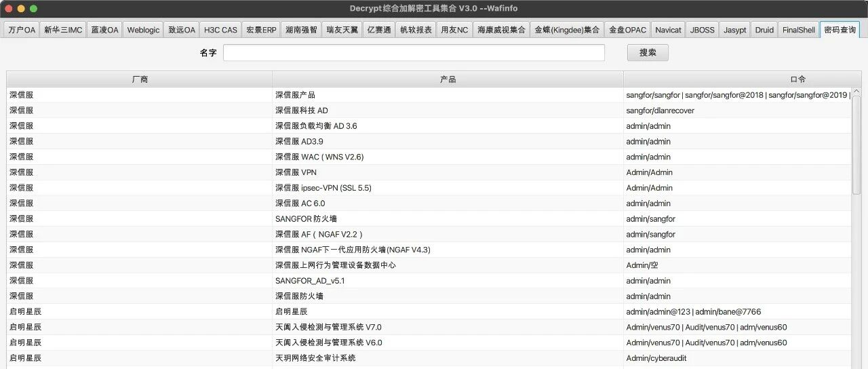Select the 深信服 NGAF下一代应用防火墙 row
Viewport: 868px width, 369px height.
(x=429, y=250)
